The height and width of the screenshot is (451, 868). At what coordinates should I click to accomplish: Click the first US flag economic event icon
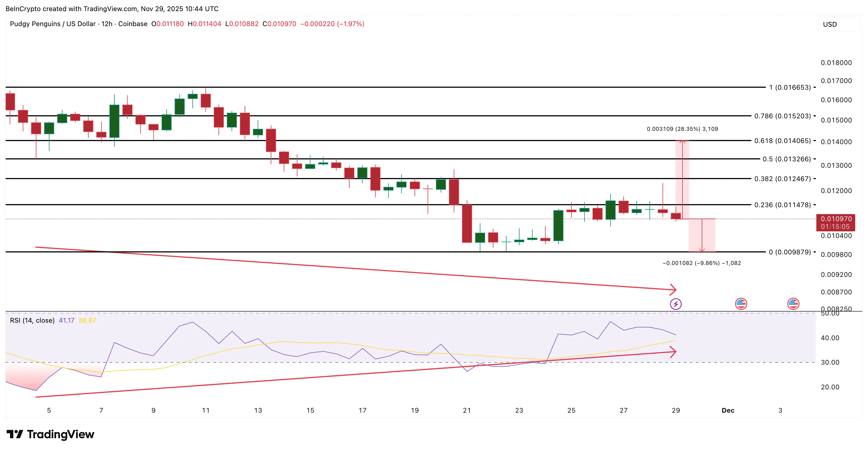click(x=741, y=304)
